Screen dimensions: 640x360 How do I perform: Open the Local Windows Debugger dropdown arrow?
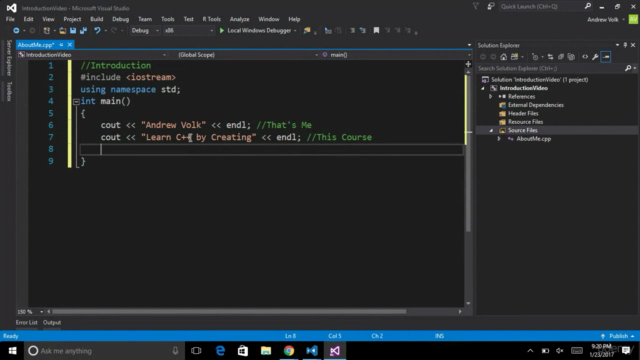(x=295, y=31)
